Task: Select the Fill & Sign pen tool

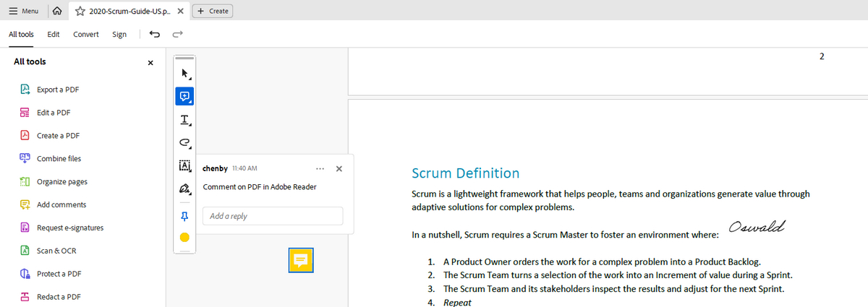Action: click(184, 189)
